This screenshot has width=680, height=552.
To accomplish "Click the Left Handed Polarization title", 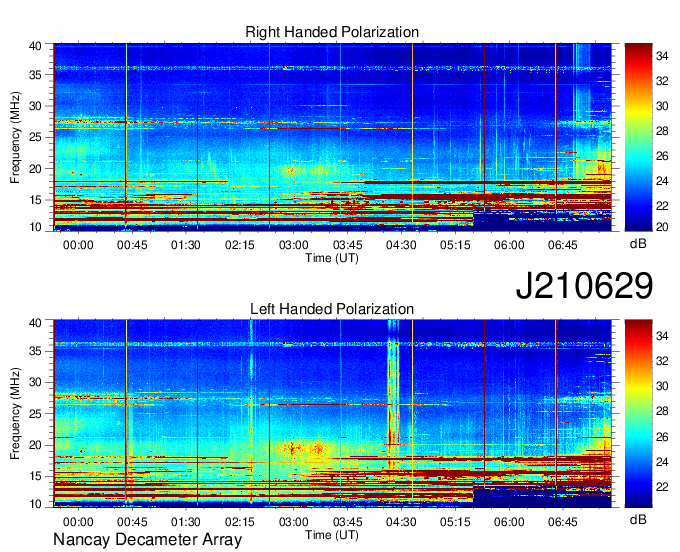I will pyautogui.click(x=332, y=309).
